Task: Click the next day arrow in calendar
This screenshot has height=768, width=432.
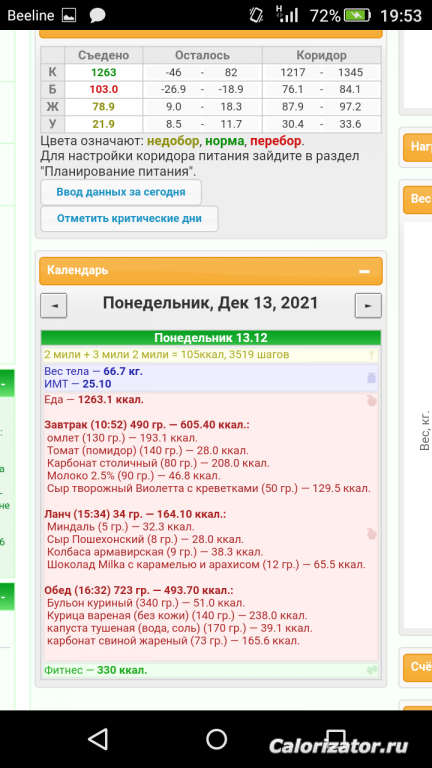Action: (x=368, y=306)
